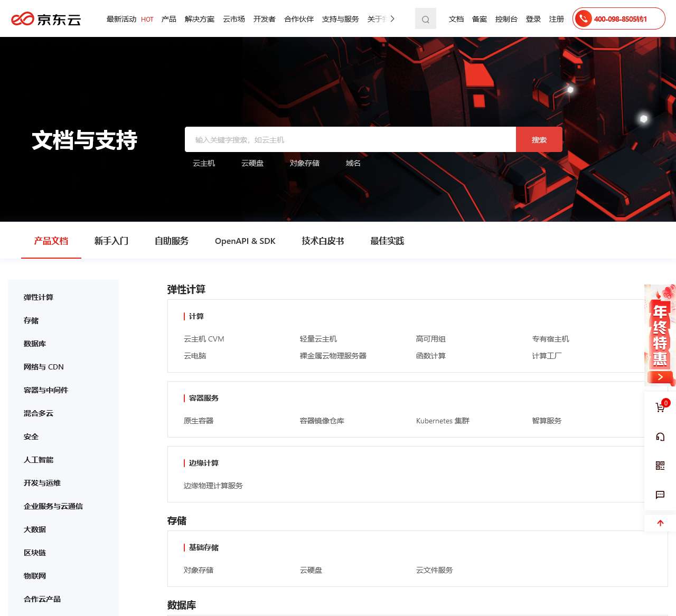
Task: Expand the 数据库 category in left sidebar
Action: [34, 344]
